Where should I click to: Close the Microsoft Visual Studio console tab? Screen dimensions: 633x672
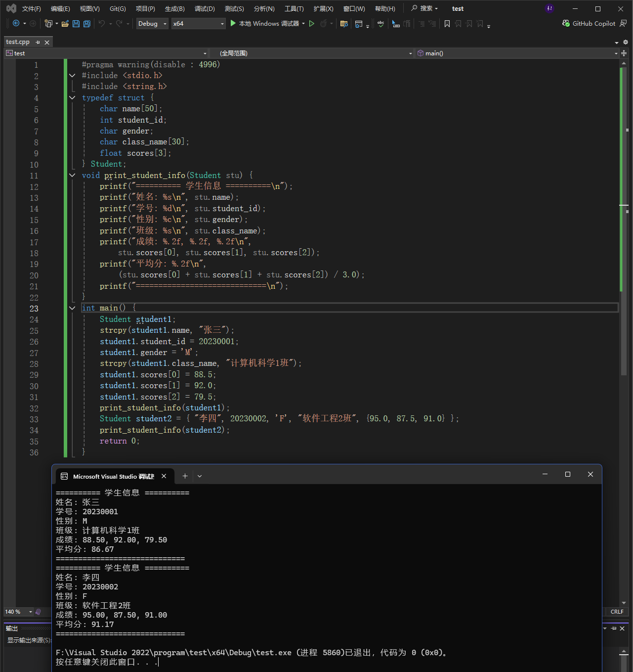(x=164, y=476)
